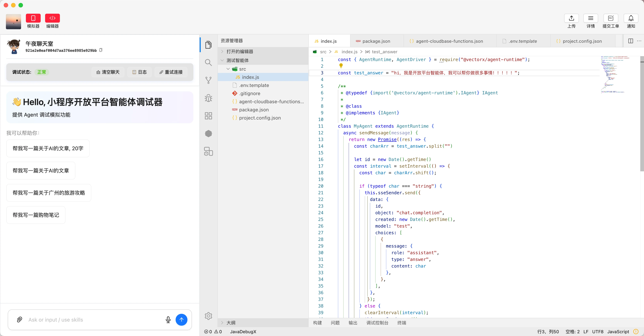Open the Debug bug icon panel
The image size is (644, 336).
[x=208, y=98]
